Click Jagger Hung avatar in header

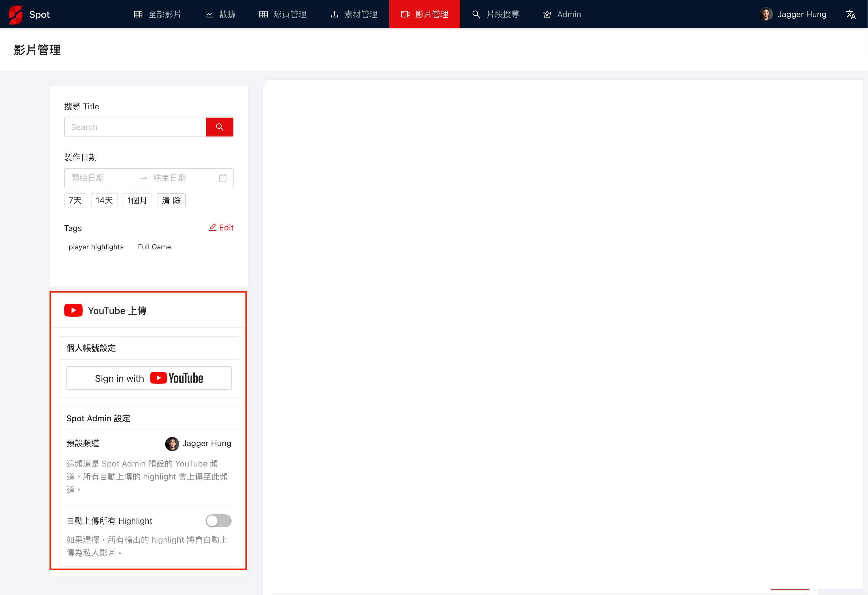(766, 14)
